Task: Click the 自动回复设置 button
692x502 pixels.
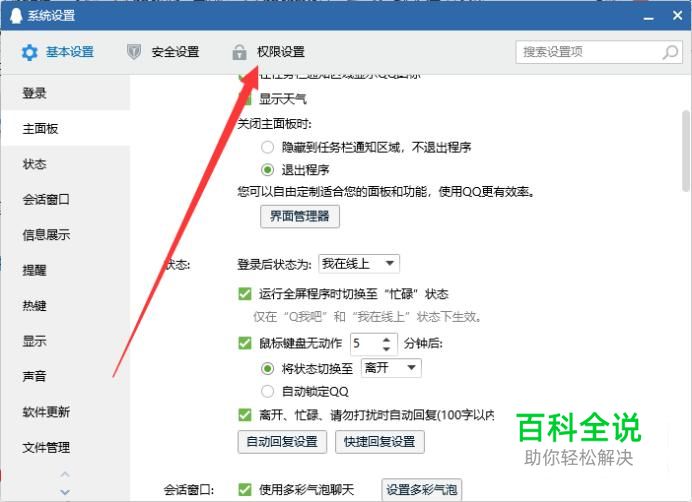Action: (x=282, y=442)
